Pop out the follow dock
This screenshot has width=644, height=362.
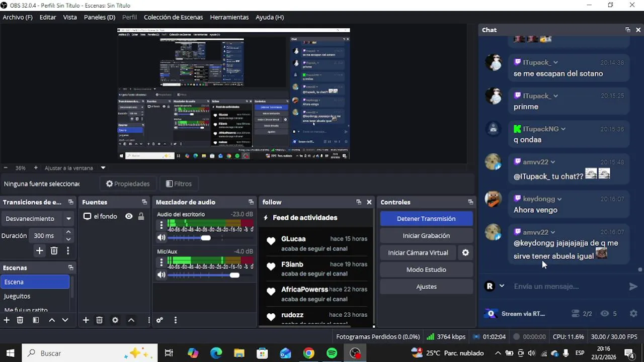[x=359, y=202]
